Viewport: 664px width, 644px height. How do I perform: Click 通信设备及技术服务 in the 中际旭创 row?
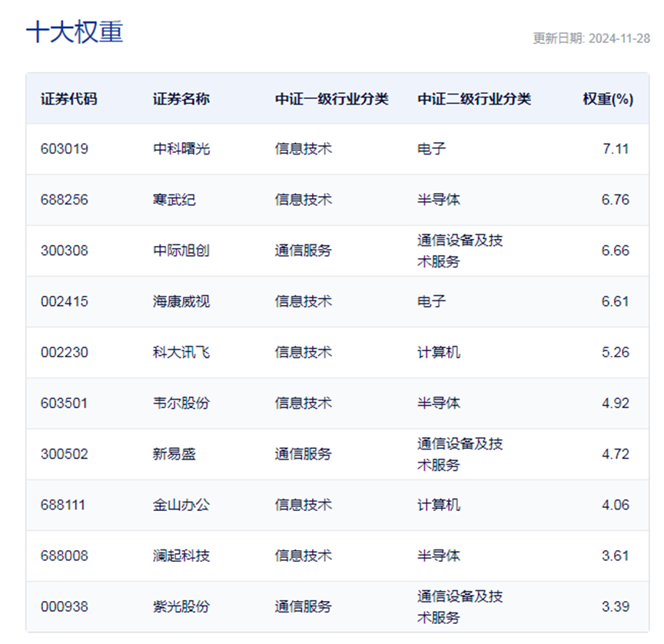coord(460,251)
